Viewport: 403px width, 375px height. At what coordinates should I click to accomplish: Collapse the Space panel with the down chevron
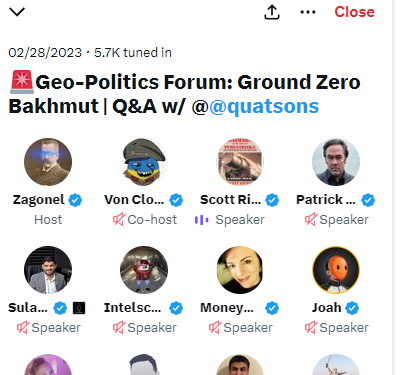17,12
